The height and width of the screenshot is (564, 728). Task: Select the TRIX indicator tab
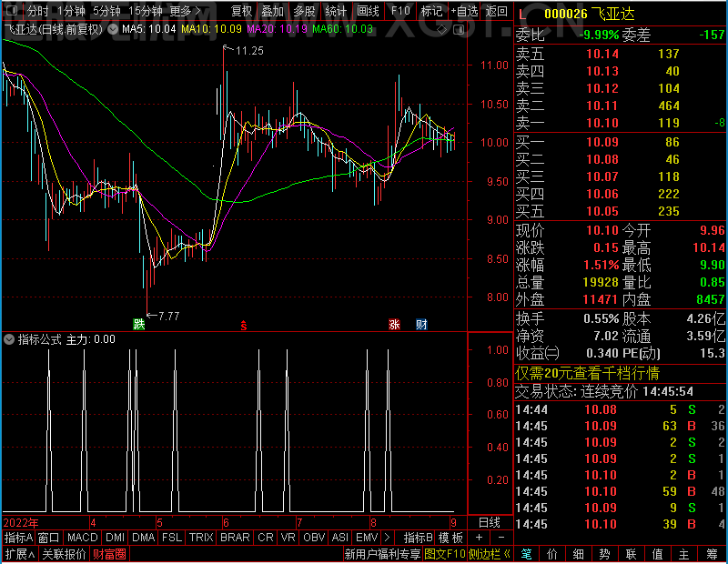click(x=200, y=538)
